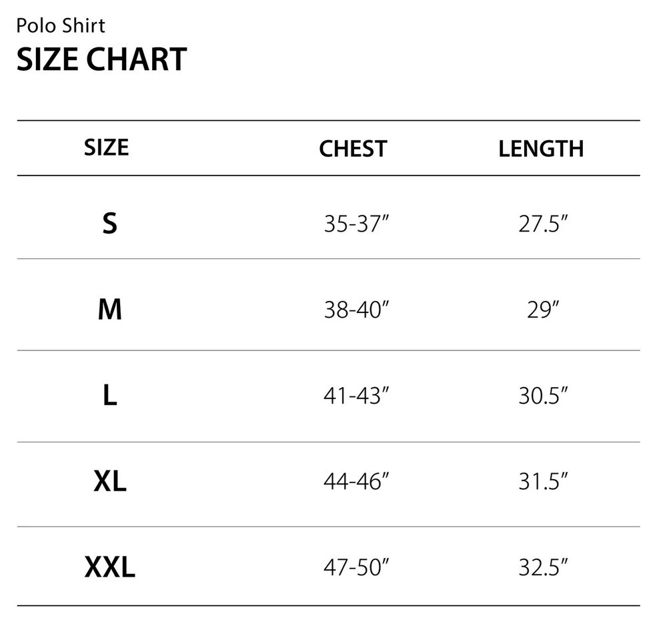
Task: Click the SIZE CHART heading
Action: (101, 59)
